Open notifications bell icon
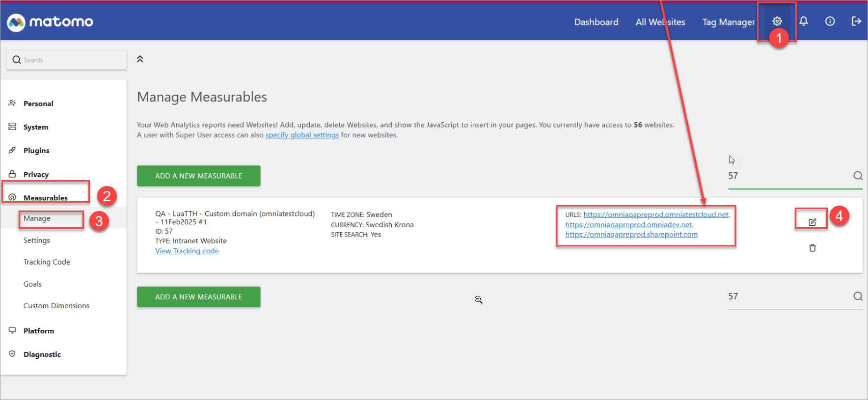Screen dimensions: 868x400 pyautogui.click(x=803, y=21)
